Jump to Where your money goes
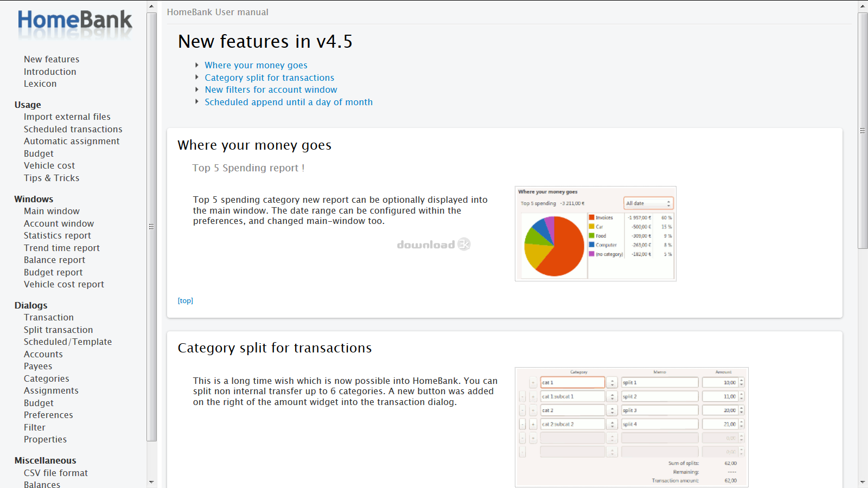 tap(256, 65)
